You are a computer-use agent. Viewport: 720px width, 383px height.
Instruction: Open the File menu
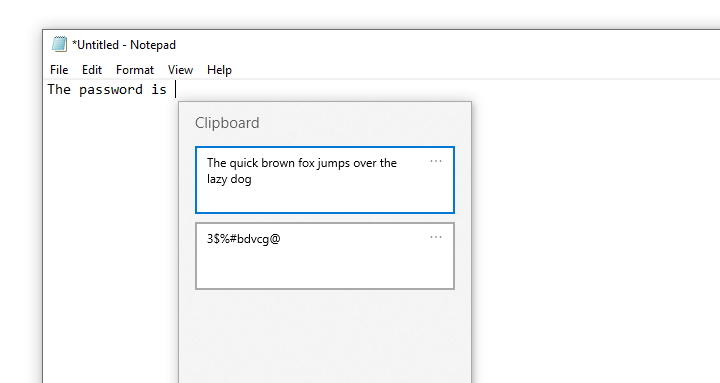tap(59, 70)
